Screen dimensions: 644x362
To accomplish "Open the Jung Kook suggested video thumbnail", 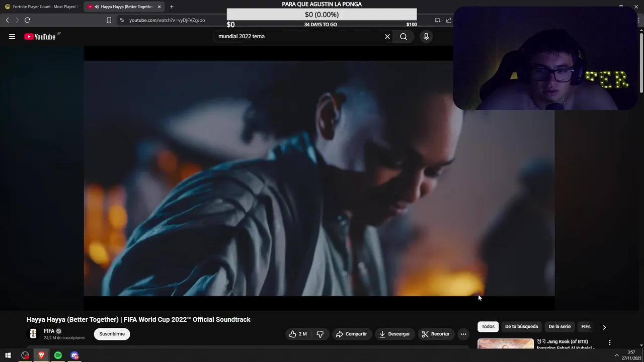I will (506, 343).
